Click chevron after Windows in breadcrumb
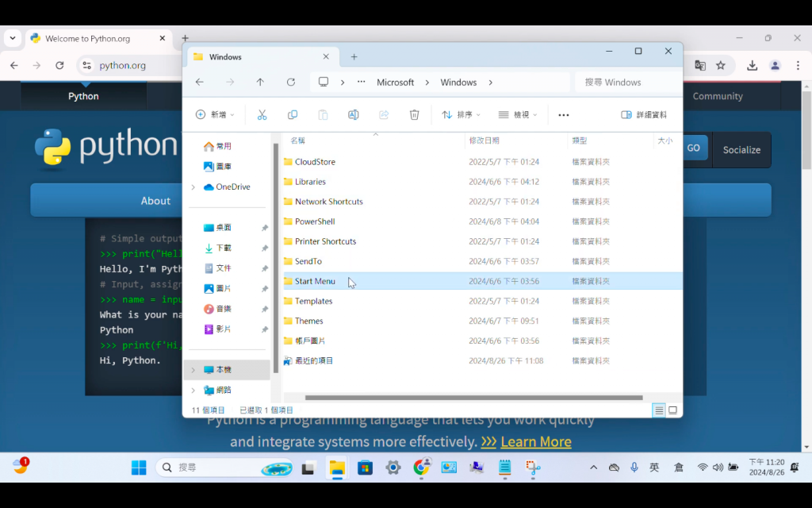 (x=490, y=82)
